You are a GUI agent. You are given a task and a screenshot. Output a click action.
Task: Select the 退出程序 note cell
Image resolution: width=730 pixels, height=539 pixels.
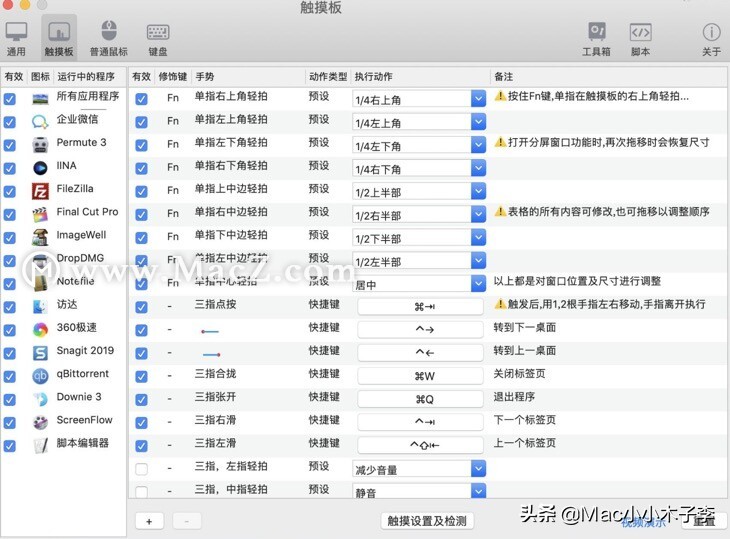(x=514, y=397)
